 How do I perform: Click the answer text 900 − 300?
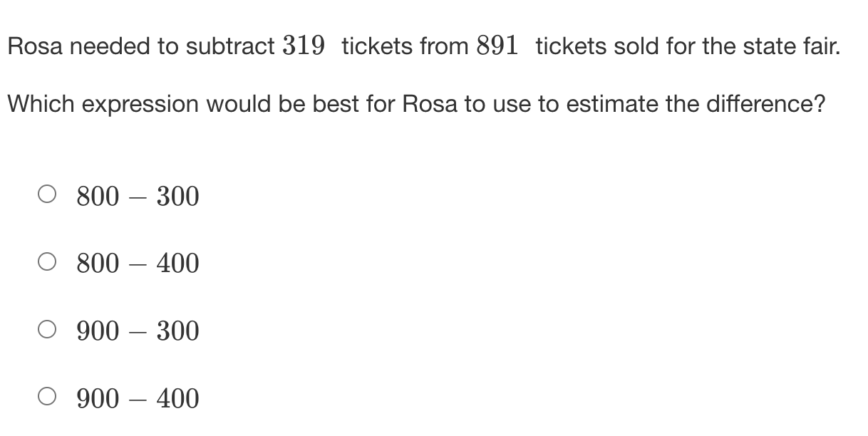coord(138,331)
